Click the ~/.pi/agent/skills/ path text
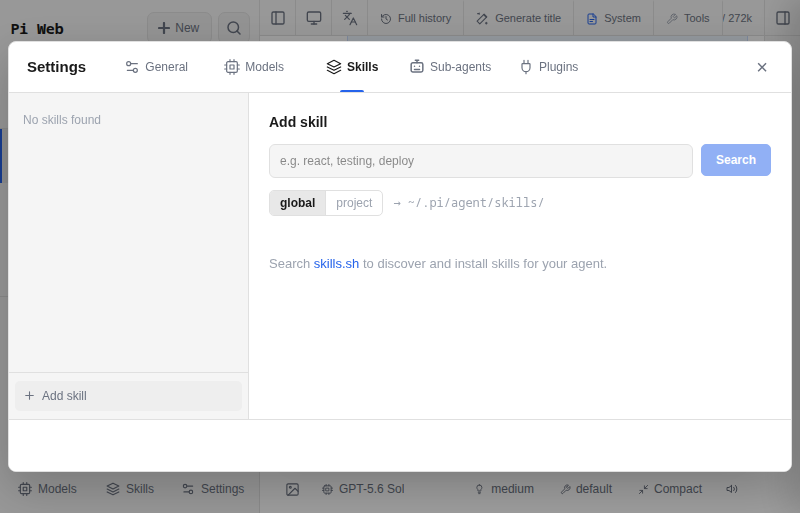800x513 pixels. pos(476,203)
